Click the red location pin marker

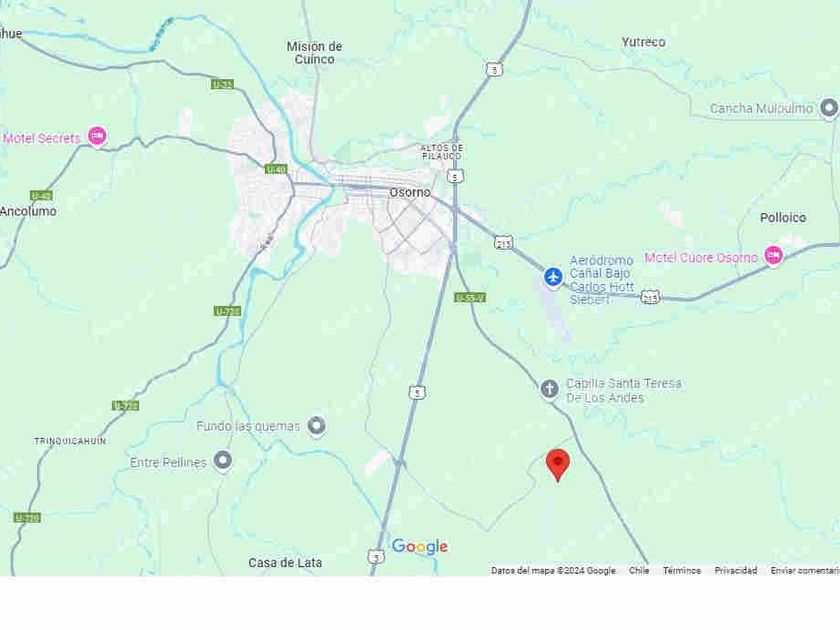558,465
